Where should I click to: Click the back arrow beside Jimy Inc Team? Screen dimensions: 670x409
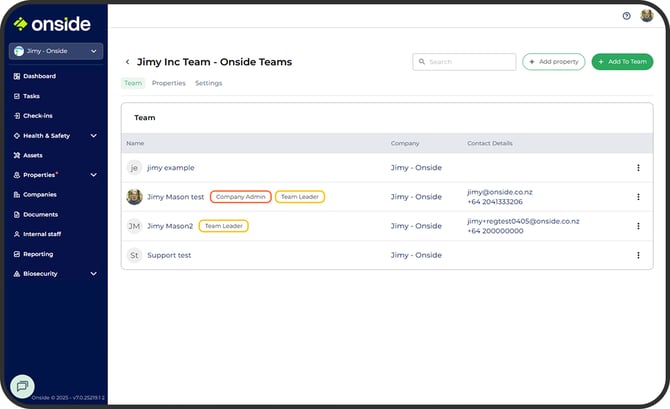pyautogui.click(x=127, y=62)
